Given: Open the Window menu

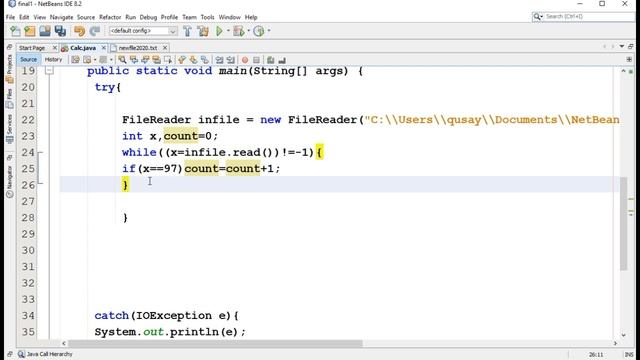Looking at the screenshot, I should [229, 17].
